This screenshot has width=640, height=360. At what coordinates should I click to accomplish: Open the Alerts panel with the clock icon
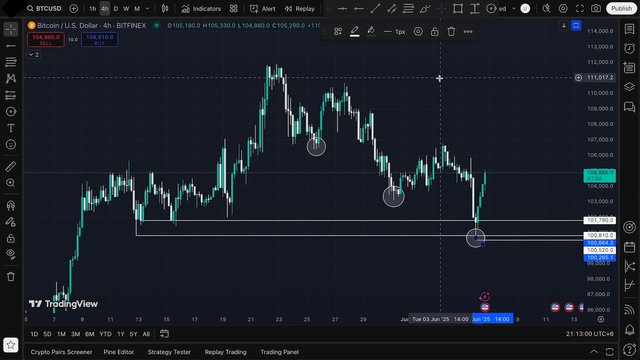pos(629,48)
